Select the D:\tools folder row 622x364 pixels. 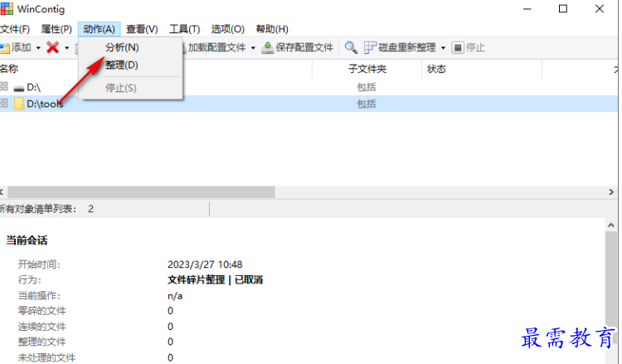coord(309,104)
